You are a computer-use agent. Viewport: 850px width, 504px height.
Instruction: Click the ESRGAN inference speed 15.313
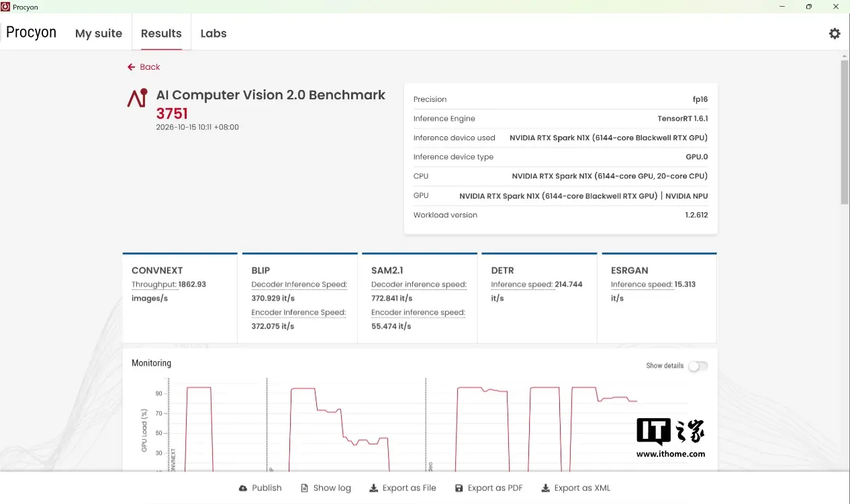[x=685, y=285]
